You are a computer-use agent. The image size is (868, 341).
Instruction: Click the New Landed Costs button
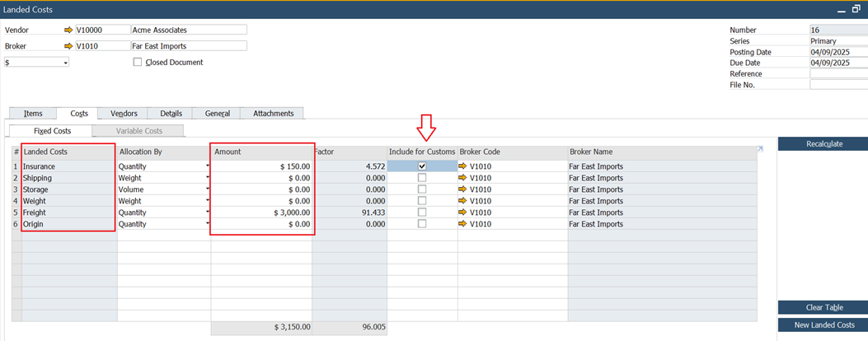point(822,325)
